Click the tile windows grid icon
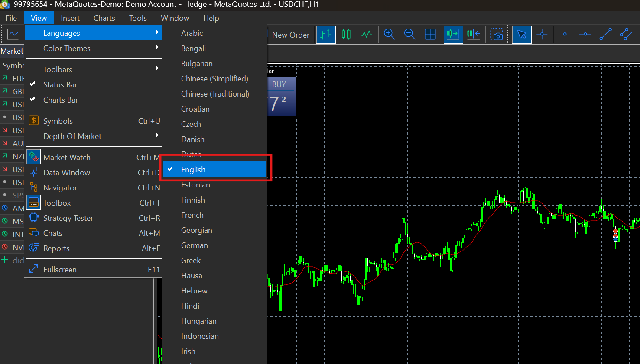This screenshot has height=364, width=640. [430, 34]
